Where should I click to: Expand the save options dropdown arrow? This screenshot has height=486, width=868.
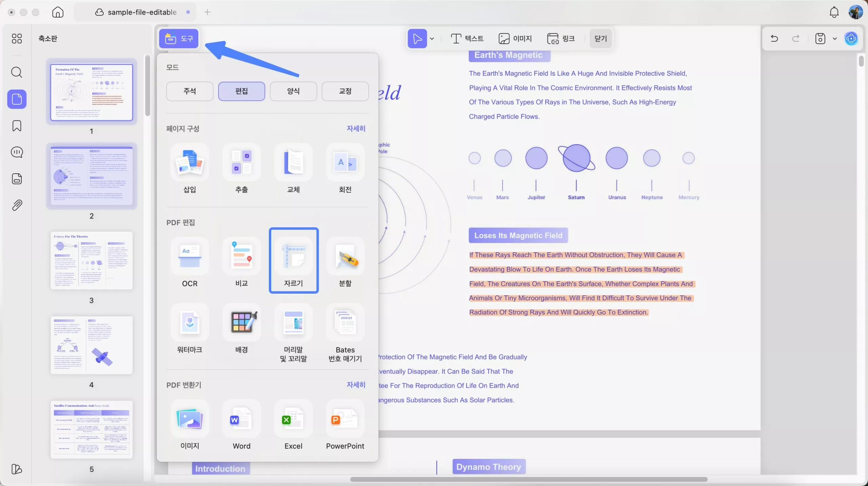tap(835, 39)
